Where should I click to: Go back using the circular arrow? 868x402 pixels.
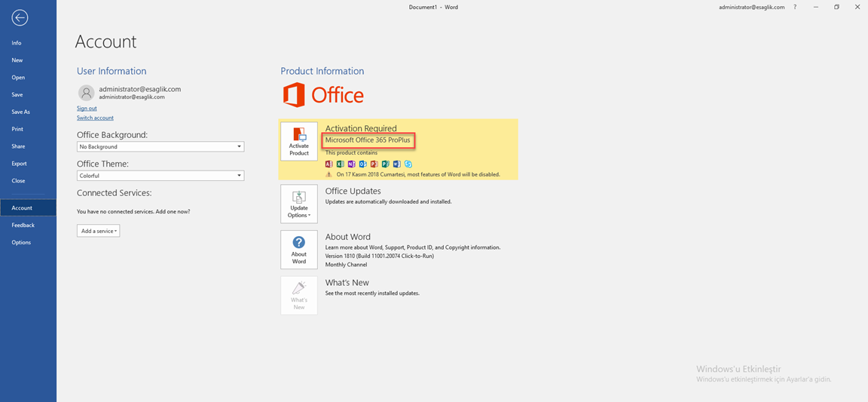click(20, 18)
